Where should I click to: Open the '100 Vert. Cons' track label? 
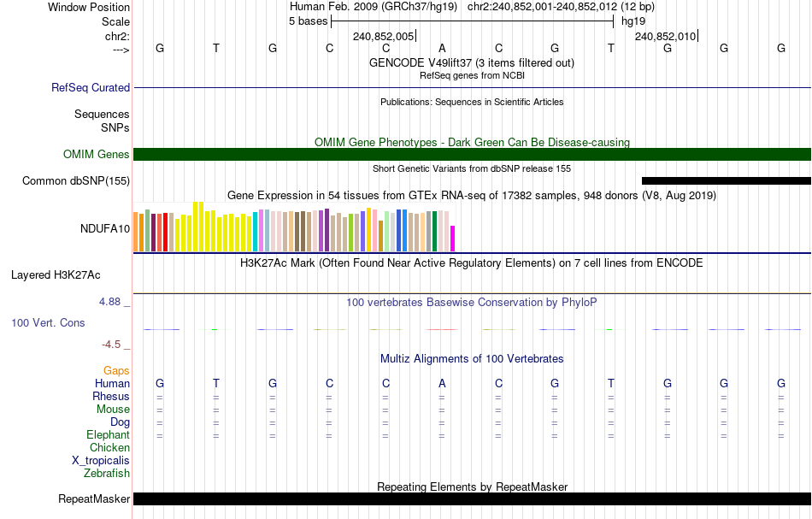click(x=48, y=322)
